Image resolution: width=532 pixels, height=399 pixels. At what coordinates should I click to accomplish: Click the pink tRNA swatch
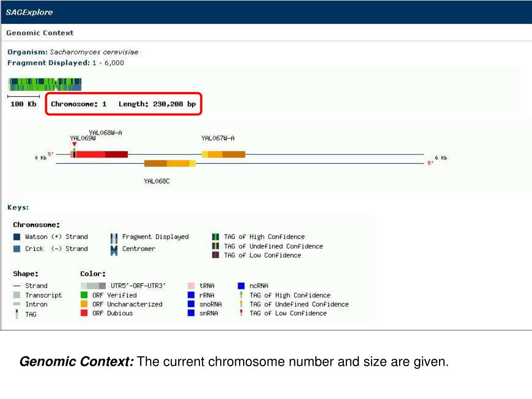(191, 286)
